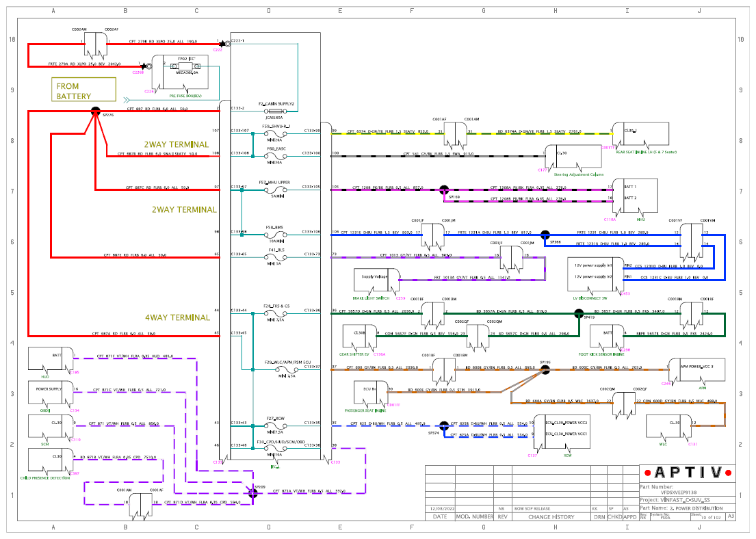The height and width of the screenshot is (539, 756).
Task: Select the SP366 splice dot
Action: point(545,235)
